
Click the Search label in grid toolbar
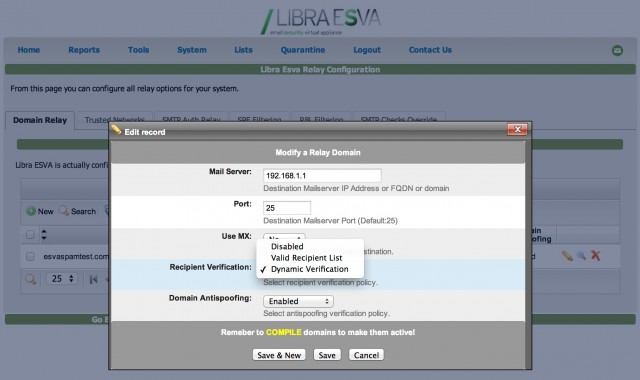tap(83, 211)
